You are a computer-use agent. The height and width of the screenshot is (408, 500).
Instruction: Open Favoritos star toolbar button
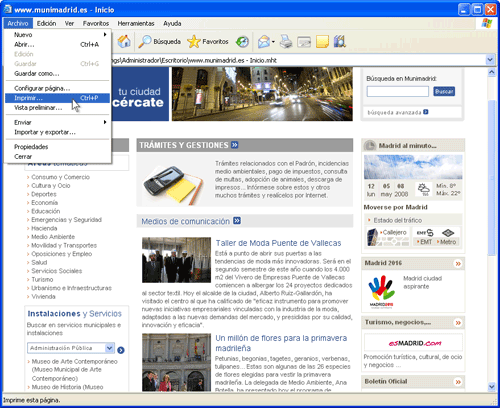coord(208,42)
